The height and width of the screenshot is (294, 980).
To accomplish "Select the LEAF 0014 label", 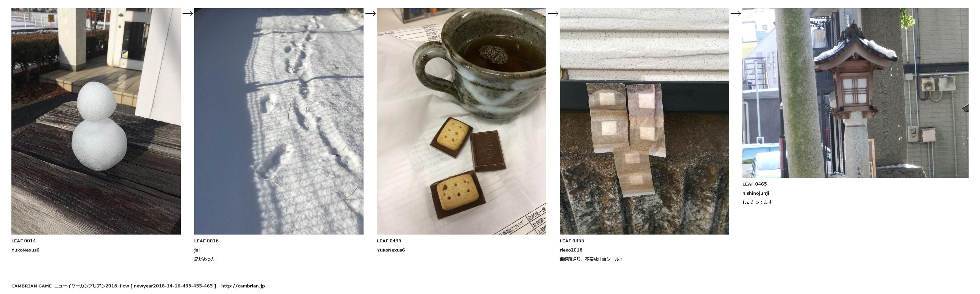I will [23, 241].
